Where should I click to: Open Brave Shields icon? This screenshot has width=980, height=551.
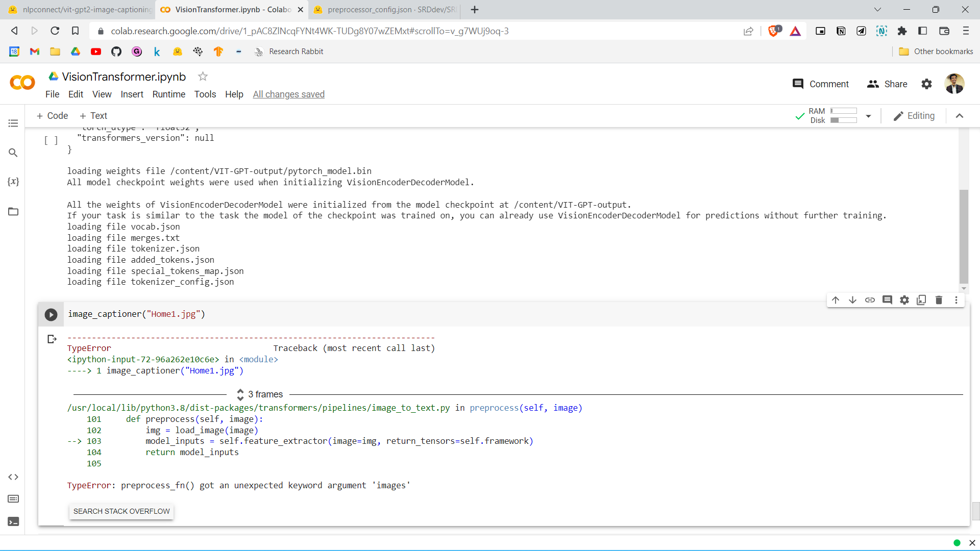pos(774,31)
